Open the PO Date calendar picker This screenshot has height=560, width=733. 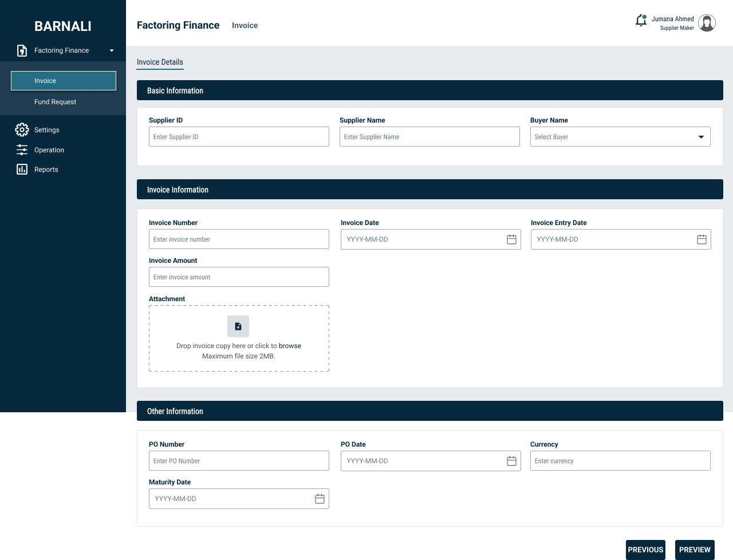coord(511,461)
